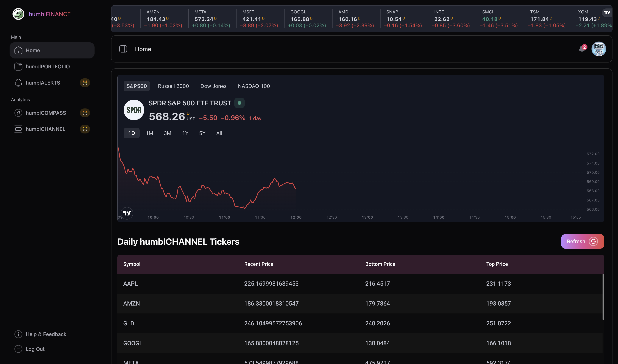Click the TradingView logo on the chart

(x=127, y=213)
